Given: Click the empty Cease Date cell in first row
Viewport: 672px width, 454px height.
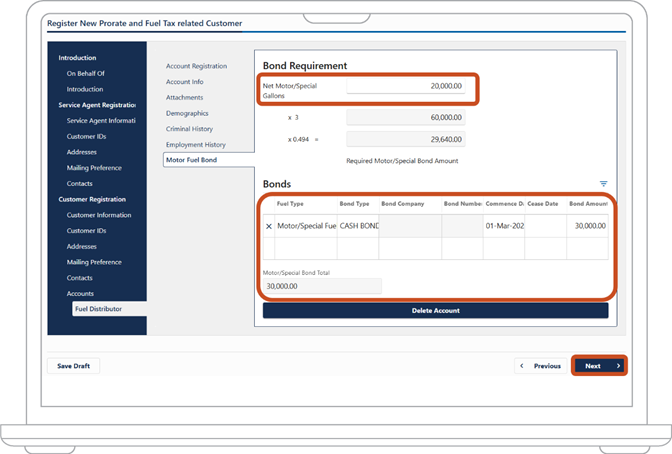Looking at the screenshot, I should pyautogui.click(x=545, y=226).
